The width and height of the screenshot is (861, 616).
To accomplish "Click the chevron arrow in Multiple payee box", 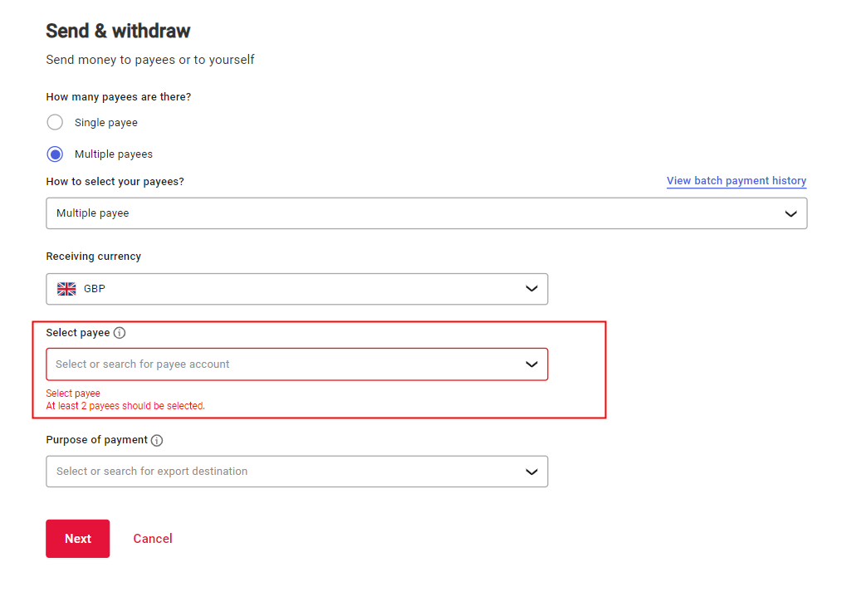I will pos(791,213).
